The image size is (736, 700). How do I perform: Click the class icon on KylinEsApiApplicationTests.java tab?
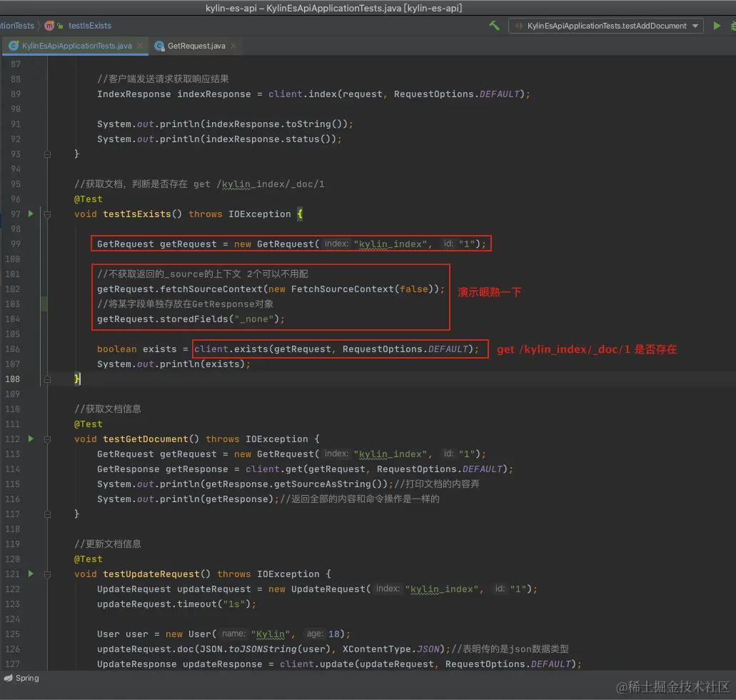pyautogui.click(x=14, y=46)
